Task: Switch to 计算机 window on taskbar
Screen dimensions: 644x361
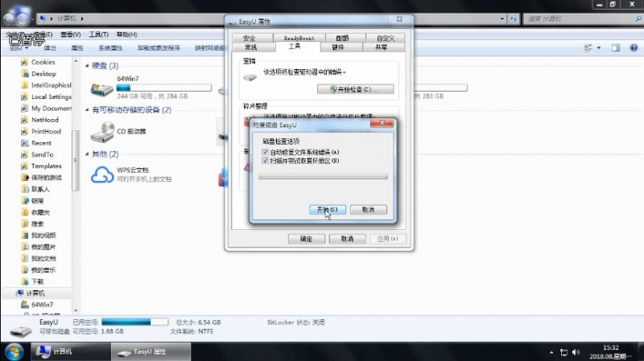Action: [x=71, y=351]
